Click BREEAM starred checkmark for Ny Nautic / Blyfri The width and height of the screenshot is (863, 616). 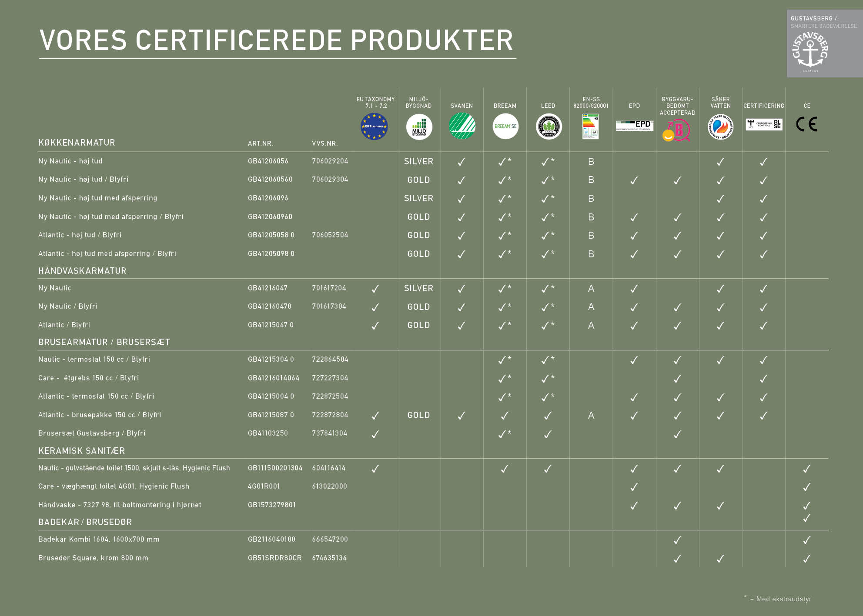[x=505, y=307]
